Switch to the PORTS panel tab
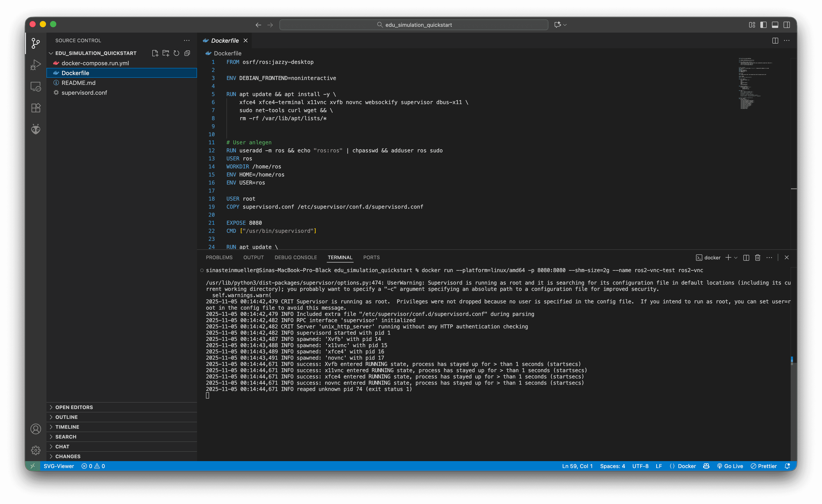 pos(371,258)
